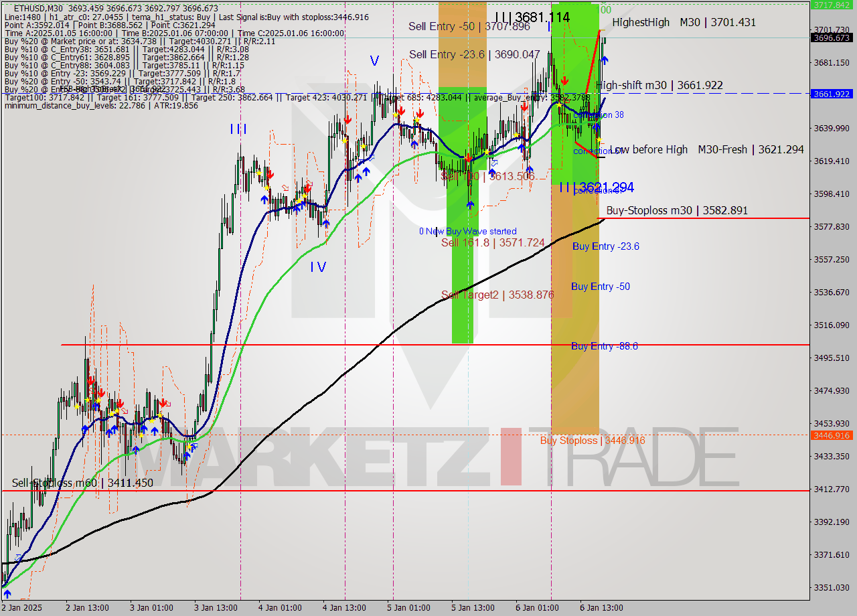The image size is (857, 616).
Task: Click the '2 Jan 13:00' time axis label
Action: click(88, 608)
